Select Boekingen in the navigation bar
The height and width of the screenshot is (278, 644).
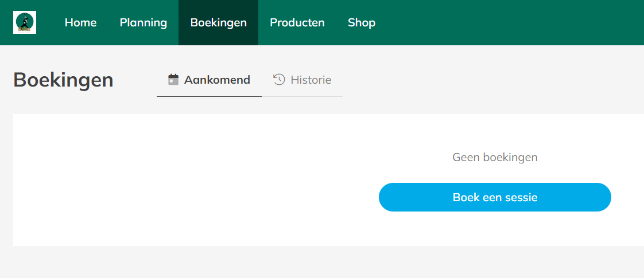pyautogui.click(x=218, y=22)
